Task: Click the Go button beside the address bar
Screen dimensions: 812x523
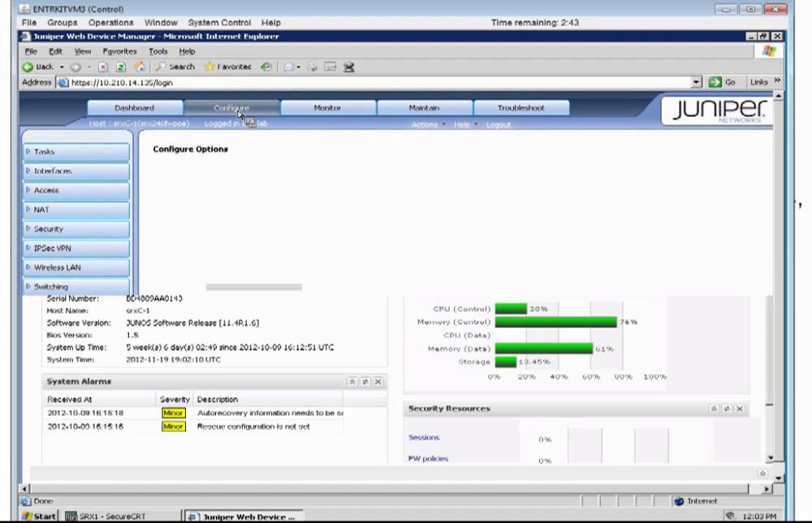Action: click(723, 82)
